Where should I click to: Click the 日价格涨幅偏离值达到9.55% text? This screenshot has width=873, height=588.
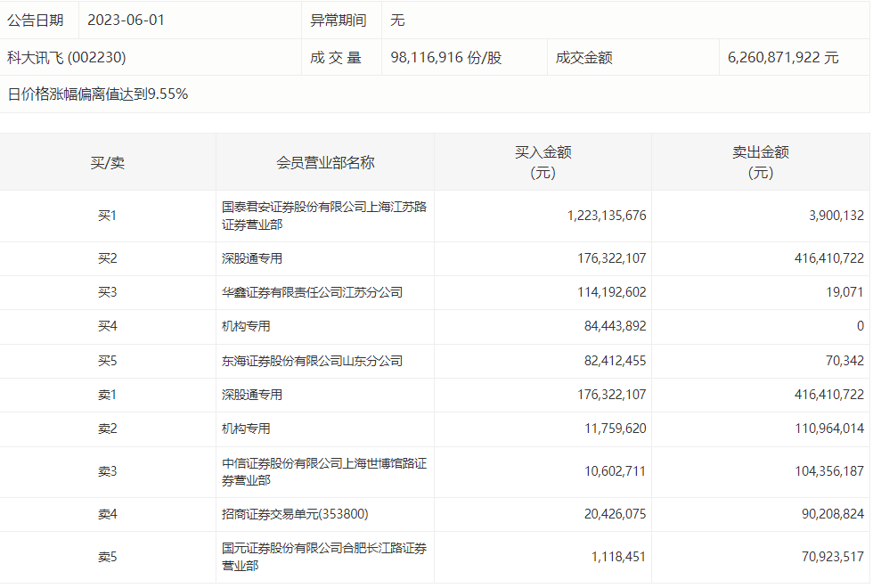98,94
